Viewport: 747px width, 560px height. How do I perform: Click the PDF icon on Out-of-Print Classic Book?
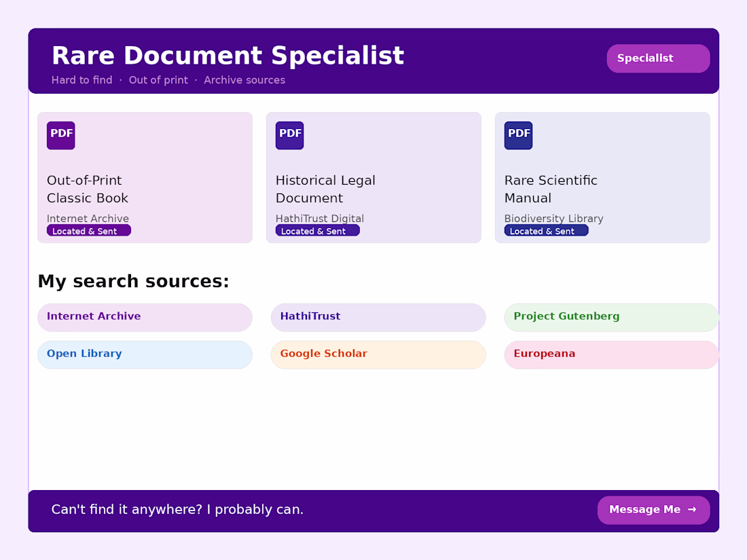pos(61,135)
